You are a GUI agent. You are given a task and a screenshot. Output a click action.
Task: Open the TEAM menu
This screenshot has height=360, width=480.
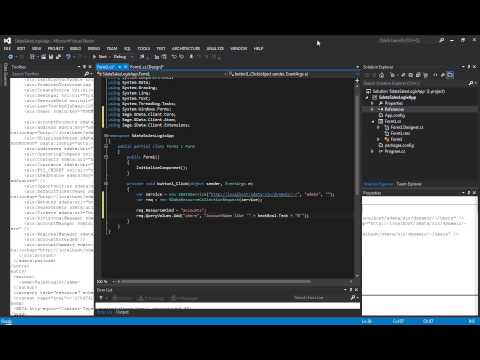tap(112, 49)
